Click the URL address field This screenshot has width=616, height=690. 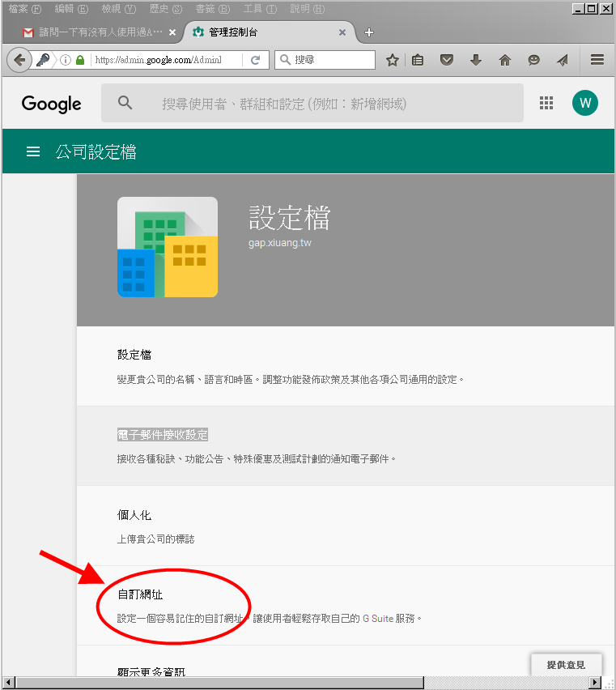[166, 60]
